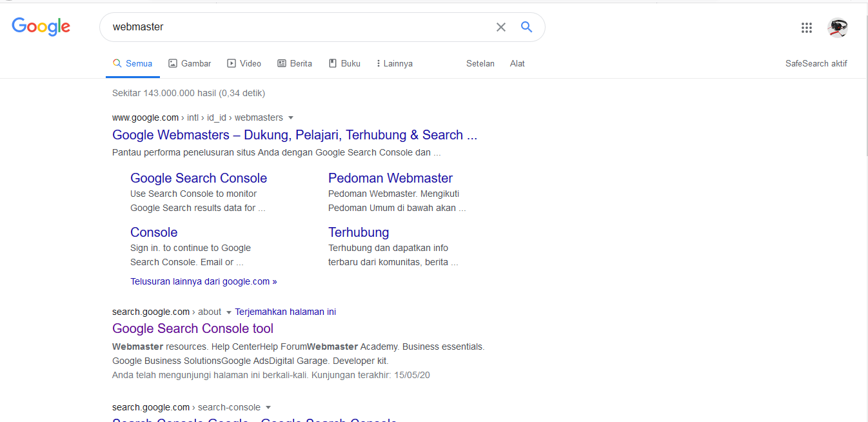This screenshot has width=868, height=422.
Task: Expand the arrow next to search-console breadcrumb
Action: 269,407
